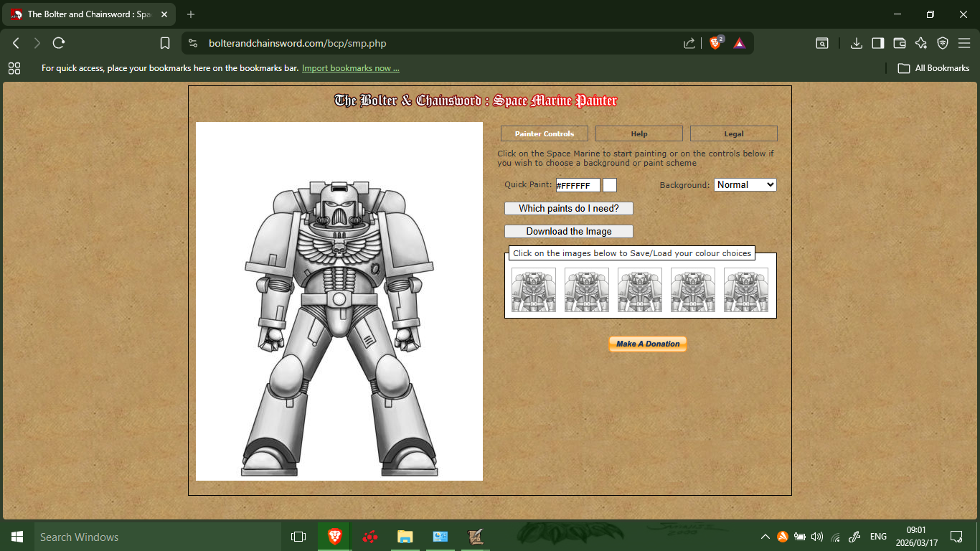
Task: Open the browser downloads icon
Action: (856, 43)
